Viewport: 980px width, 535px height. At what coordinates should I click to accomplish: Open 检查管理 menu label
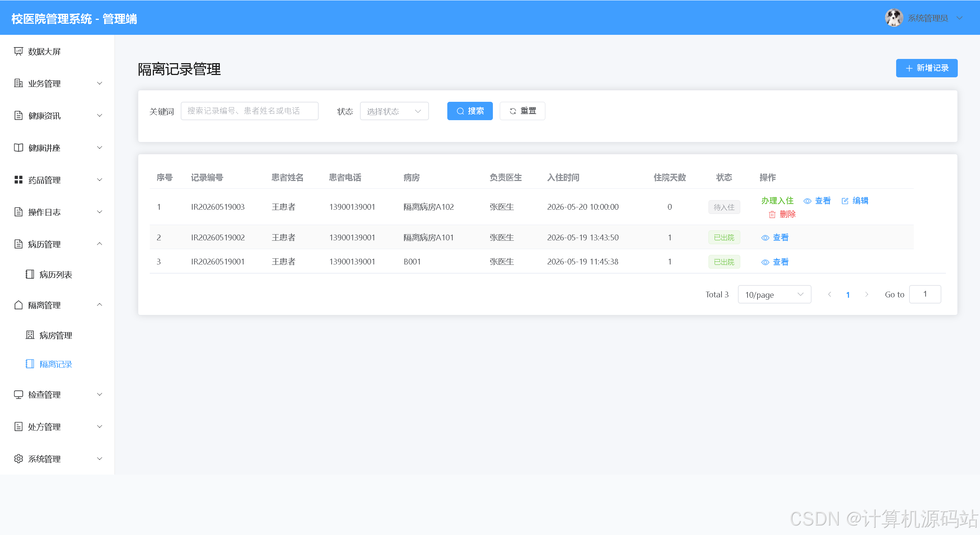pos(44,395)
